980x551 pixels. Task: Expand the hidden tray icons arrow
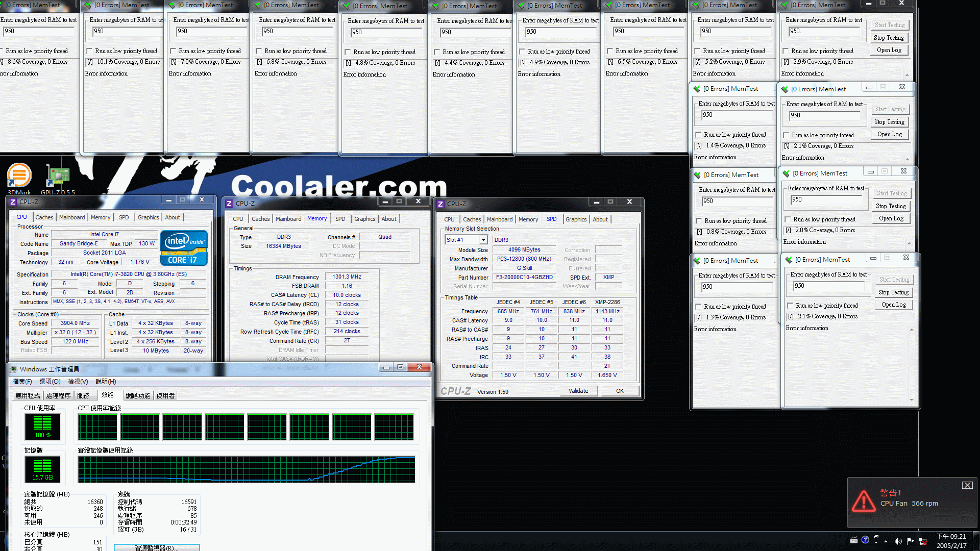tap(886, 541)
